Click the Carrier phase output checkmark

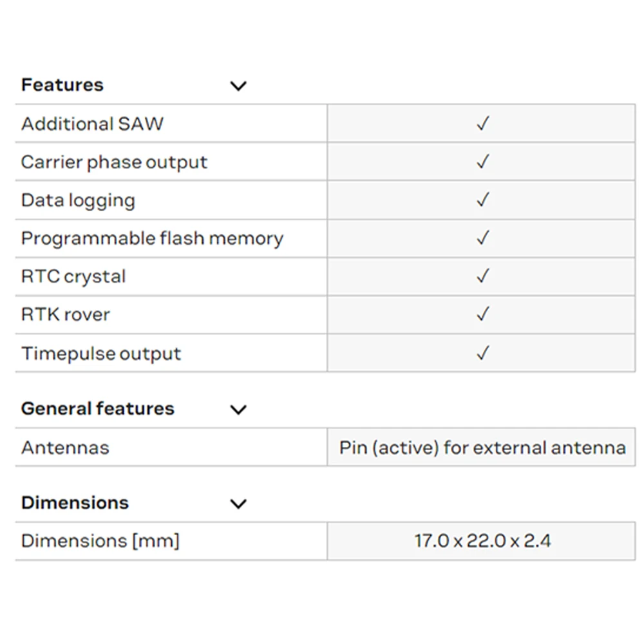tap(482, 162)
